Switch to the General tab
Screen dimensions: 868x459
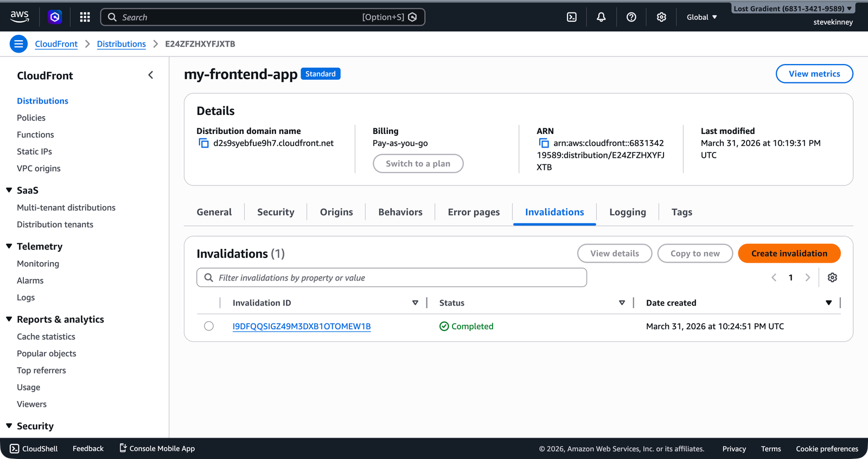pos(214,212)
